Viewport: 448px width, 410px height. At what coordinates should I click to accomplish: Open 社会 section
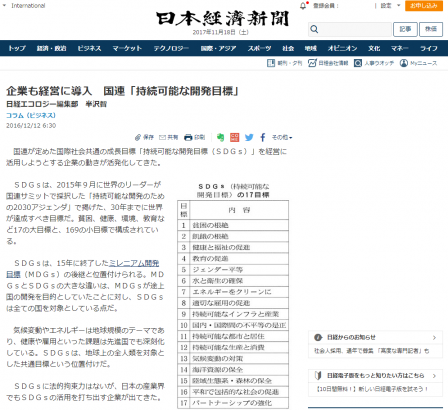pos(288,48)
